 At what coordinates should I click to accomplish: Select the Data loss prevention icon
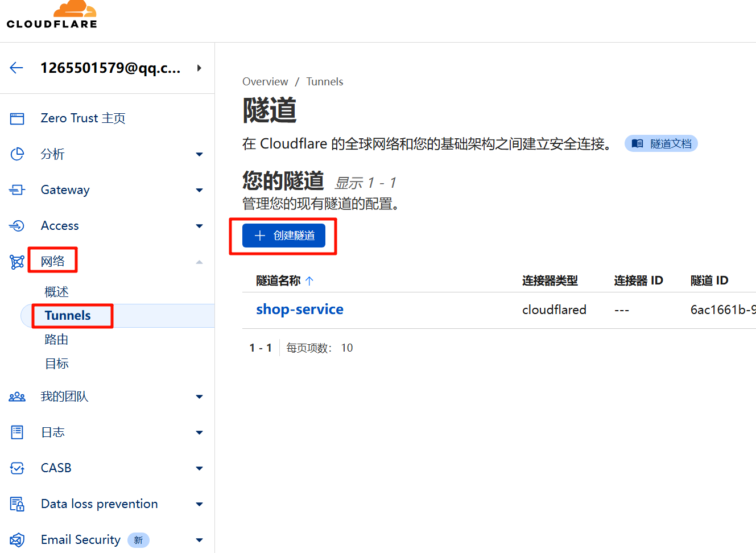[x=17, y=504]
